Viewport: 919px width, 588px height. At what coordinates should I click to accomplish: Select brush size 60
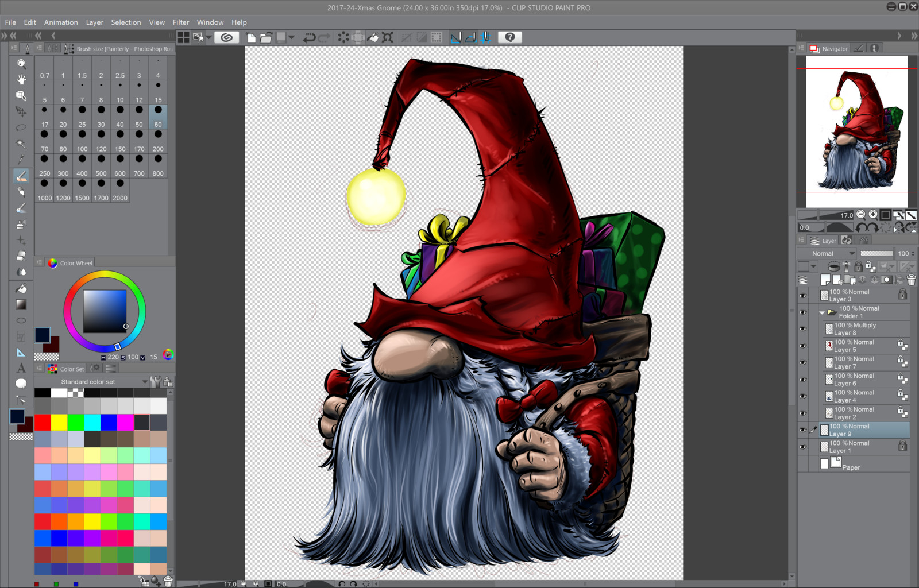pos(158,117)
